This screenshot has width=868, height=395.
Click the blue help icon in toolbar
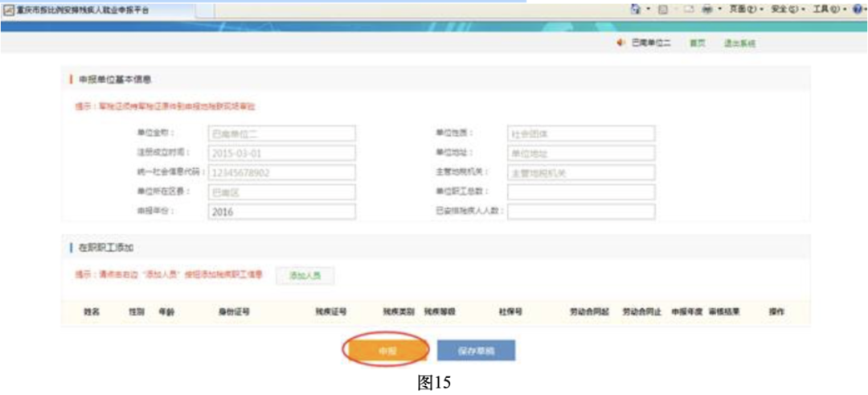tap(856, 9)
